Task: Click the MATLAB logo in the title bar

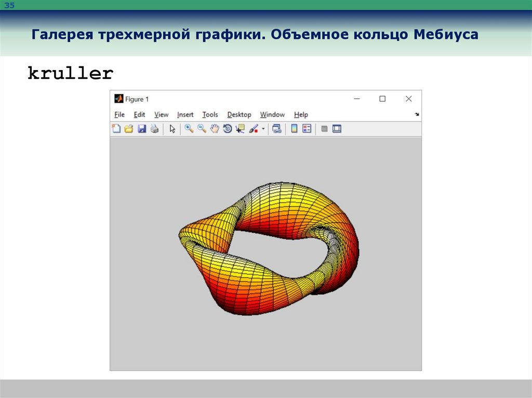Action: click(x=119, y=99)
